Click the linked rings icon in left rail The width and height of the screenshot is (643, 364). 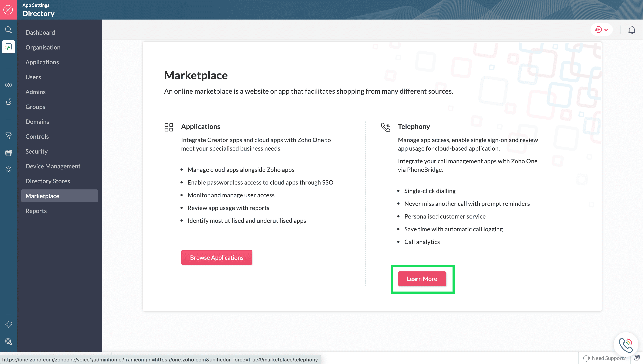[x=8, y=85]
